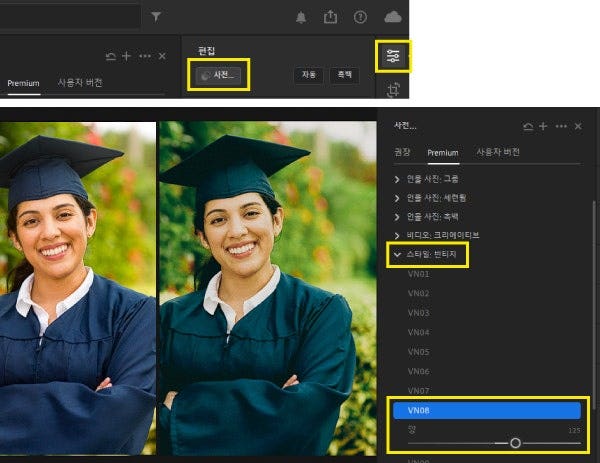Click the search field beside filter icon
The height and width of the screenshot is (463, 600).
(x=70, y=16)
